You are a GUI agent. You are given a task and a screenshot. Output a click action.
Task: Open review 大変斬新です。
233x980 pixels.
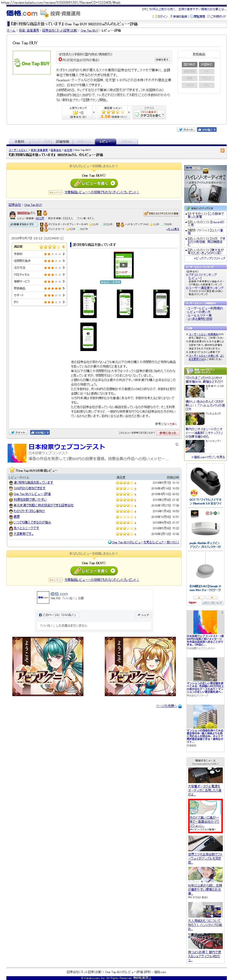coord(23,534)
